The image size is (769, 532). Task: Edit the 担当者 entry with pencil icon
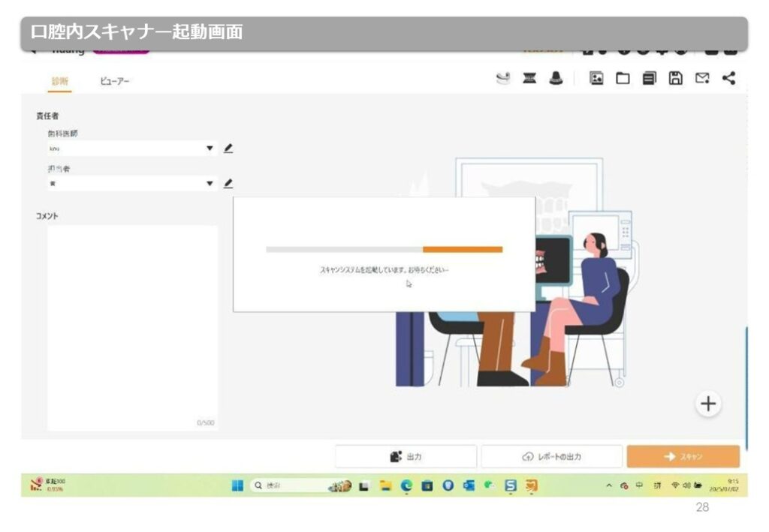pyautogui.click(x=228, y=183)
